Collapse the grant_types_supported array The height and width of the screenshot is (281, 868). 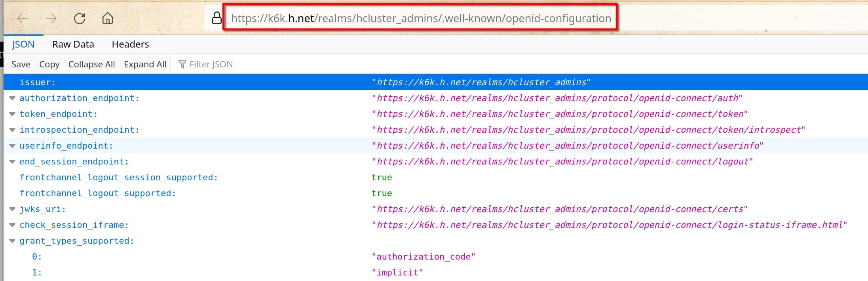click(12, 241)
